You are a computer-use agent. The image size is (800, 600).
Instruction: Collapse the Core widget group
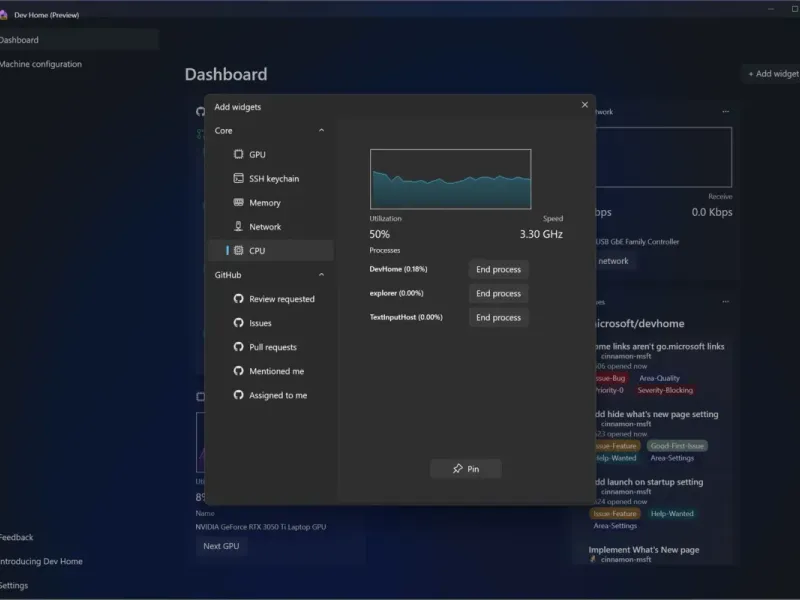pyautogui.click(x=321, y=130)
